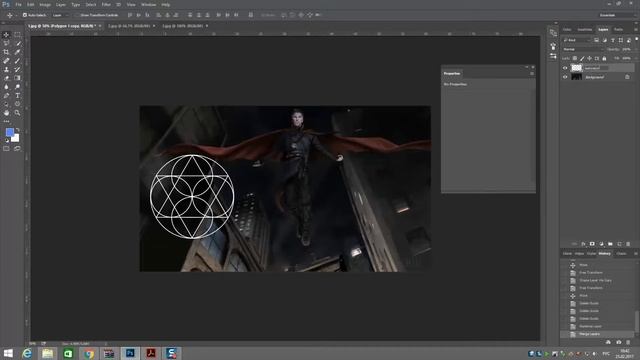Image resolution: width=640 pixels, height=360 pixels.
Task: Open the Window menu
Action: pos(149,4)
